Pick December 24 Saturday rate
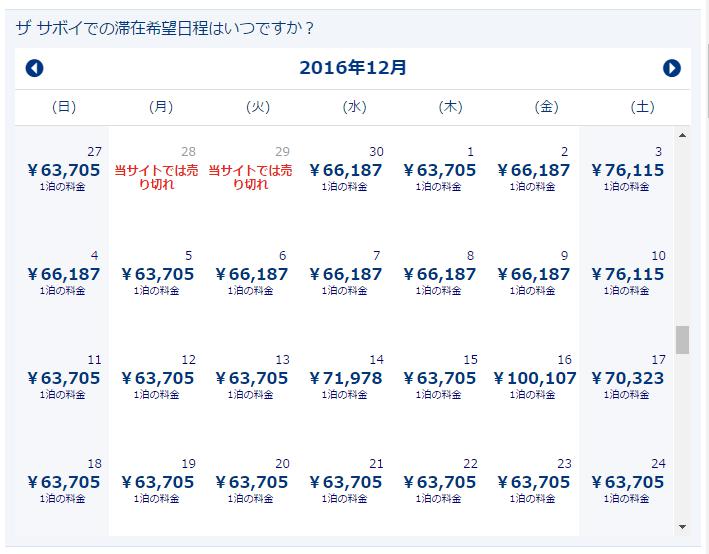This screenshot has height=554, width=709. [628, 482]
